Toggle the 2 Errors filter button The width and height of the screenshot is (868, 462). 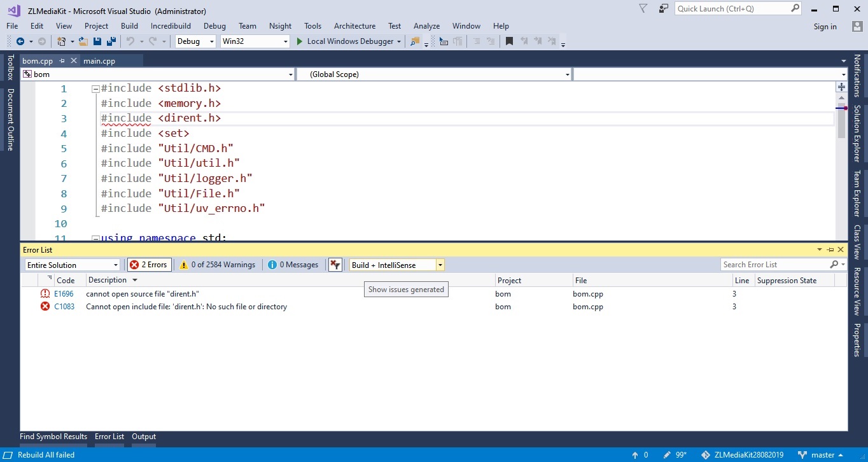(149, 265)
